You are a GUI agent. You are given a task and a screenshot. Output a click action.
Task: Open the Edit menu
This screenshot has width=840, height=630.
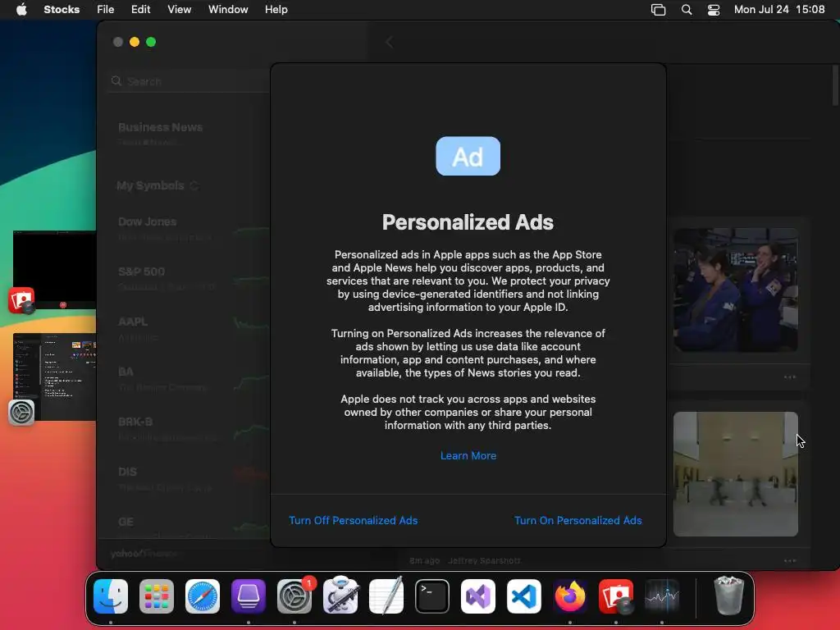click(x=140, y=10)
